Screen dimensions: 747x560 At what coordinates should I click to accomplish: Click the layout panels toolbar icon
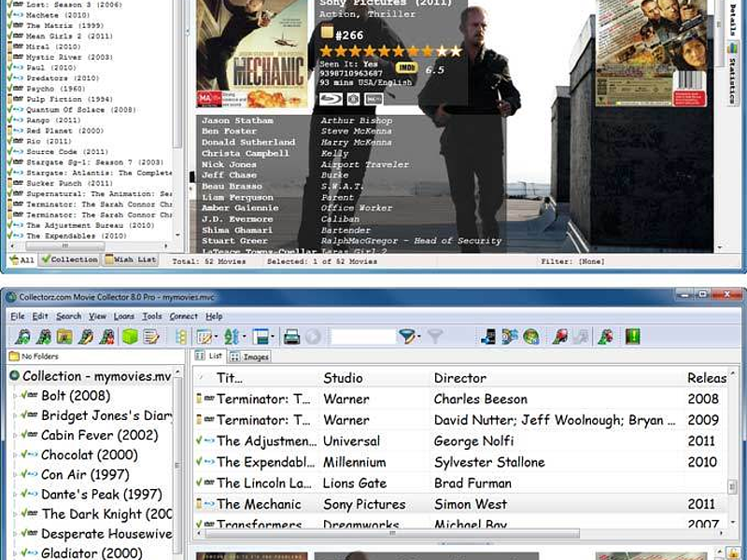(x=261, y=337)
